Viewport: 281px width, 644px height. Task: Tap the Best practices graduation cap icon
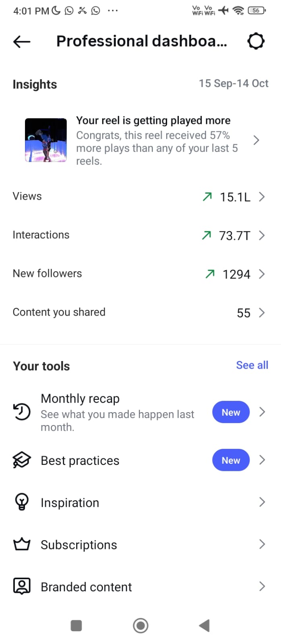(22, 460)
